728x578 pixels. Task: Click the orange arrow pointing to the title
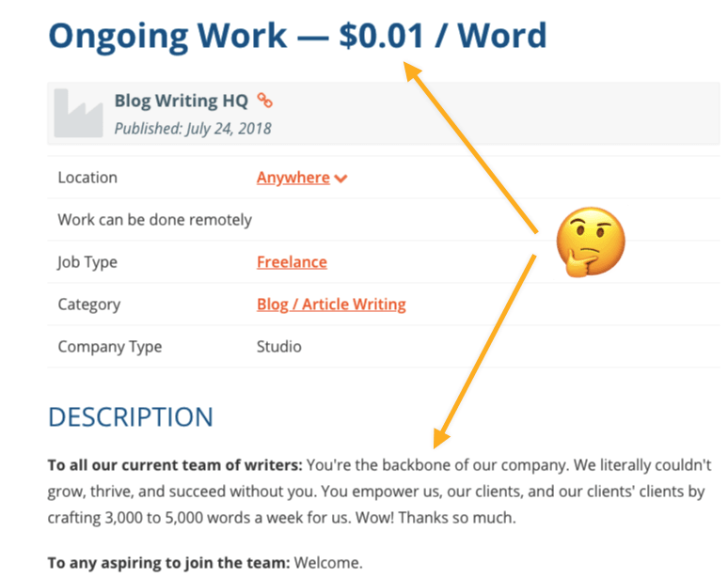pyautogui.click(x=468, y=146)
